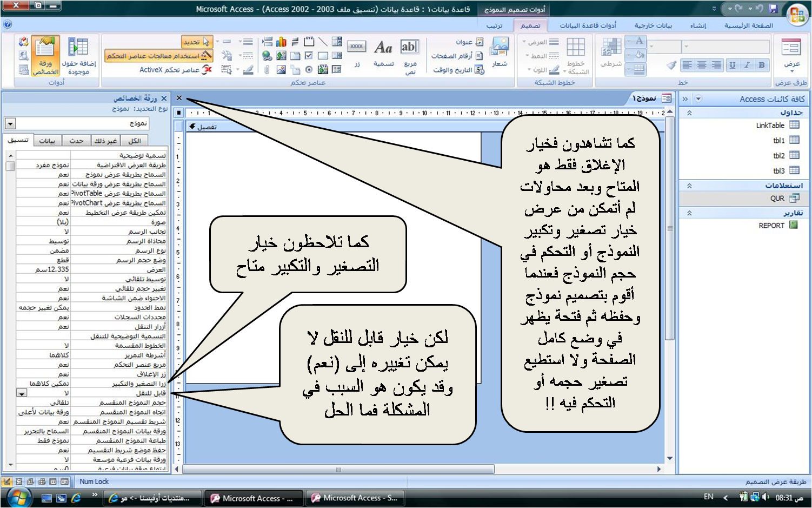This screenshot has width=812, height=508.
Task: Click the Select All controls icon
Action: tap(227, 69)
